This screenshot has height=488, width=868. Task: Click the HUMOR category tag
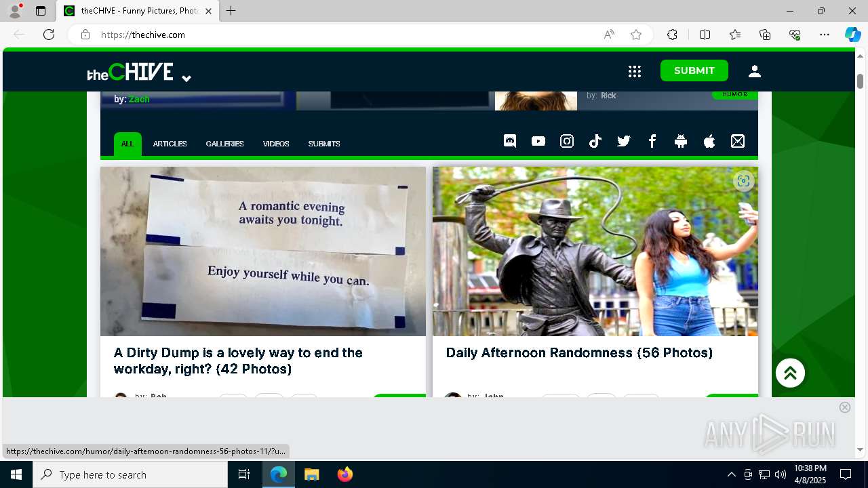[x=735, y=94]
